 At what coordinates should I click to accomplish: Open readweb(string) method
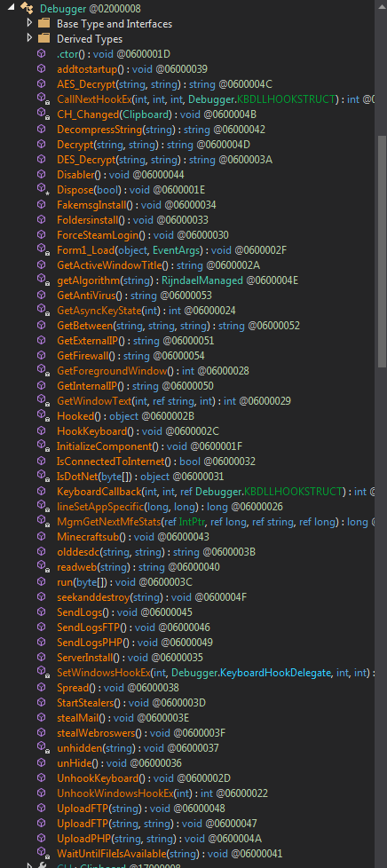(x=138, y=567)
